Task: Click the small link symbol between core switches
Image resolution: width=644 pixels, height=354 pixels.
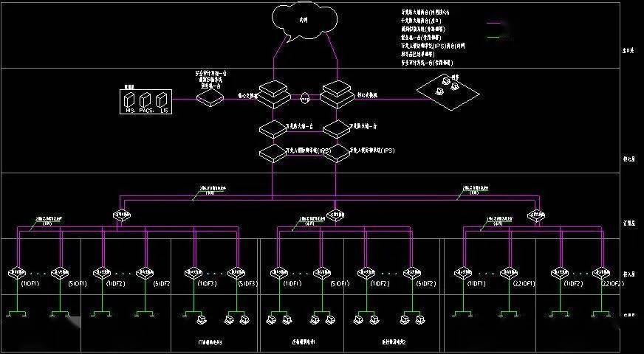Action: [x=304, y=98]
